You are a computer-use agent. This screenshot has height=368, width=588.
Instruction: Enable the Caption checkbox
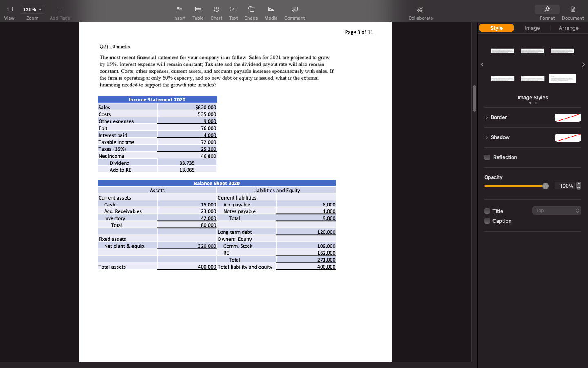[x=487, y=221]
